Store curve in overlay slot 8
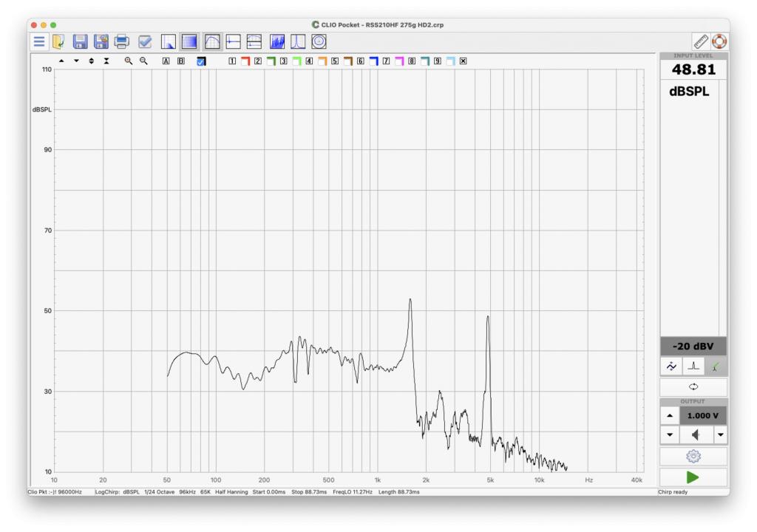The width and height of the screenshot is (757, 532). click(x=411, y=61)
